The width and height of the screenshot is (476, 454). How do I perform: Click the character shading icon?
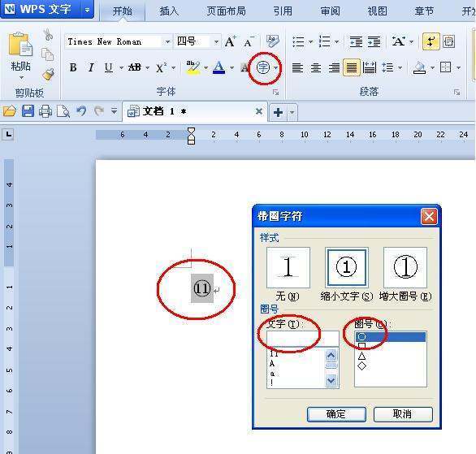click(x=244, y=67)
